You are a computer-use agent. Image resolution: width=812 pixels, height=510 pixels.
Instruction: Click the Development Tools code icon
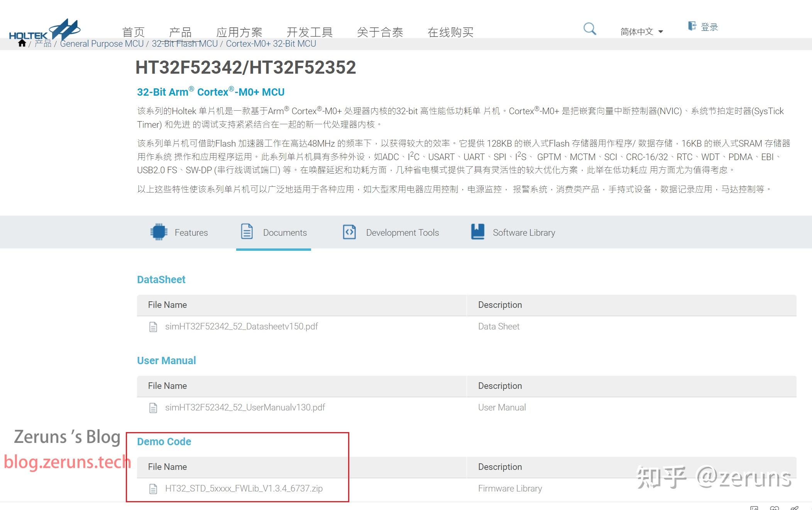349,231
